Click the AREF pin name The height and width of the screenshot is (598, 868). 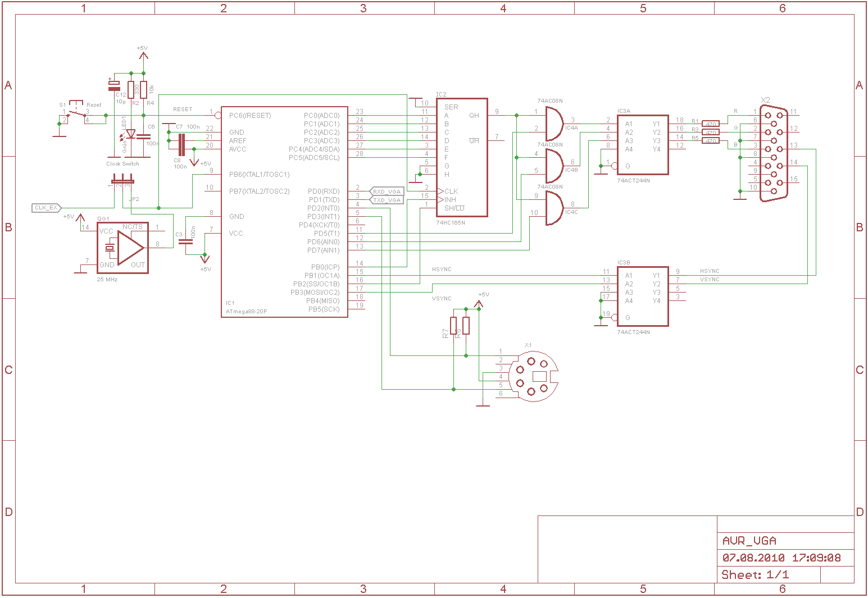pos(238,141)
